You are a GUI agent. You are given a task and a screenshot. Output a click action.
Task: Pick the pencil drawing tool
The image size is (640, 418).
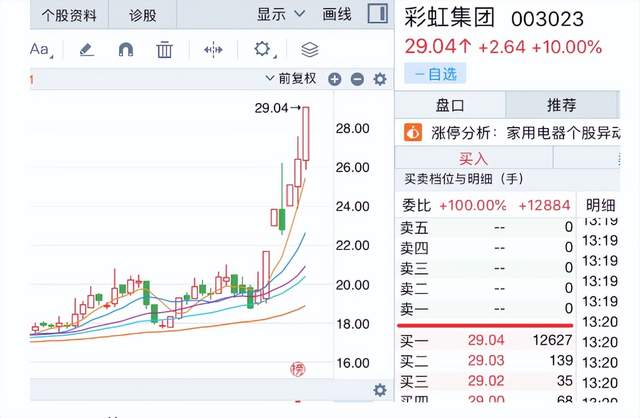pos(86,49)
